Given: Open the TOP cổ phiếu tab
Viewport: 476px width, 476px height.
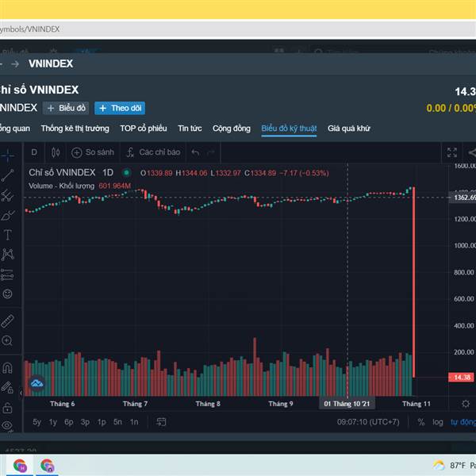Looking at the screenshot, I should click(144, 129).
